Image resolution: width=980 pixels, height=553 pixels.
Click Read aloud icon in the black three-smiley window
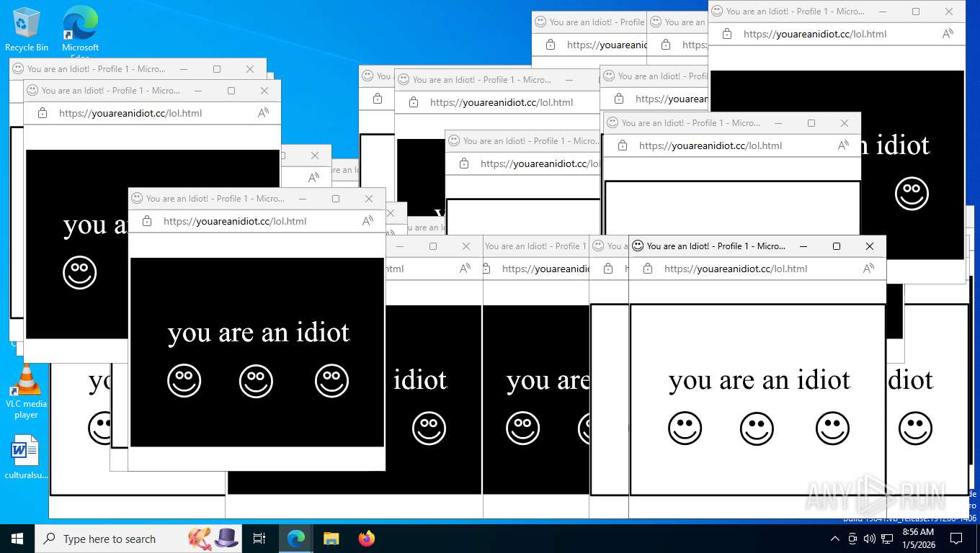click(368, 221)
